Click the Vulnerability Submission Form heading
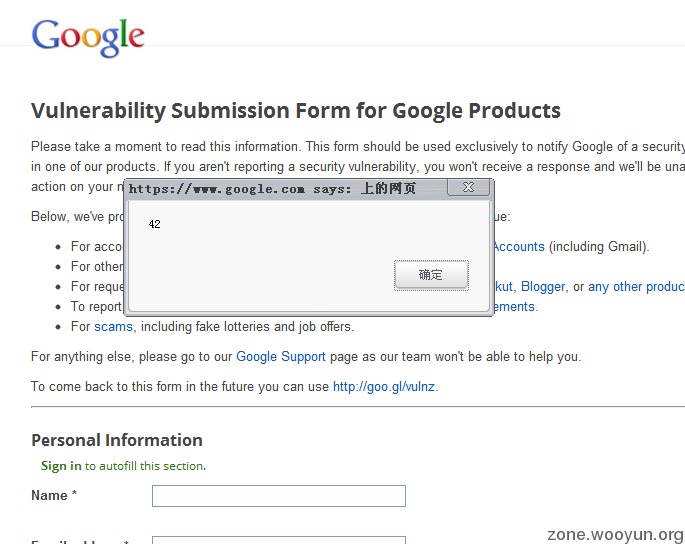Screen dimensions: 685x544 click(x=296, y=110)
